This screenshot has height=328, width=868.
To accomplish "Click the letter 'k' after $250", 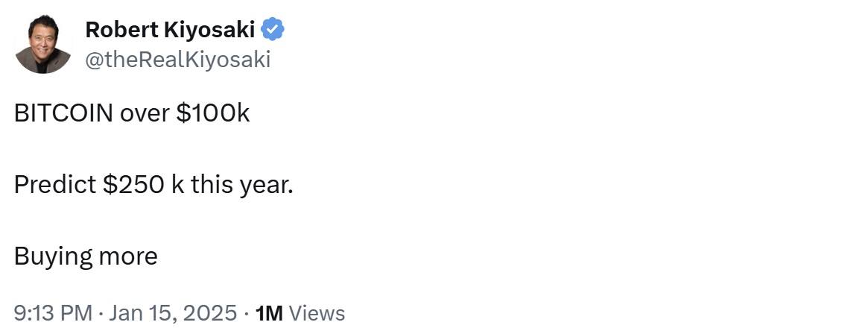I will (177, 185).
